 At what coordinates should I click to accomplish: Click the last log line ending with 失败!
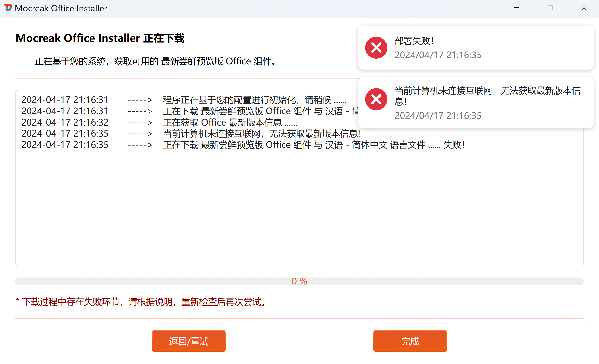(313, 145)
